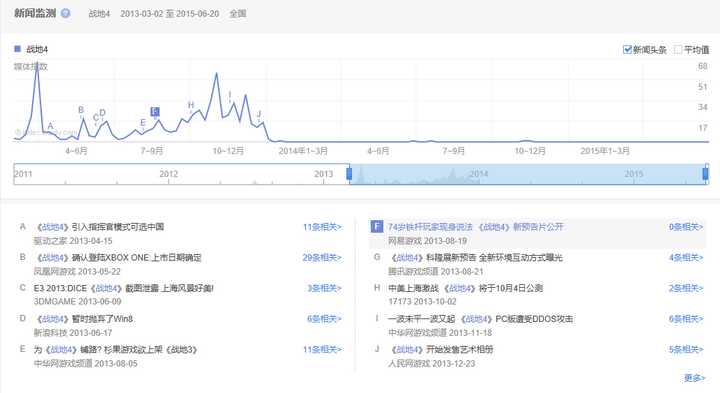
Task: Click the date range 2013-03-02 至 2015-06-20
Action: [170, 14]
